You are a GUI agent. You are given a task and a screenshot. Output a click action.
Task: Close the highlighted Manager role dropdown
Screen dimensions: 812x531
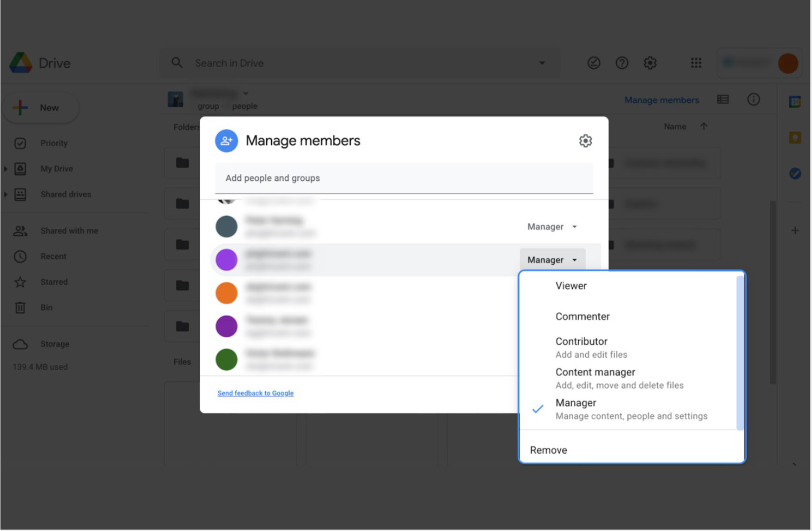coord(552,260)
